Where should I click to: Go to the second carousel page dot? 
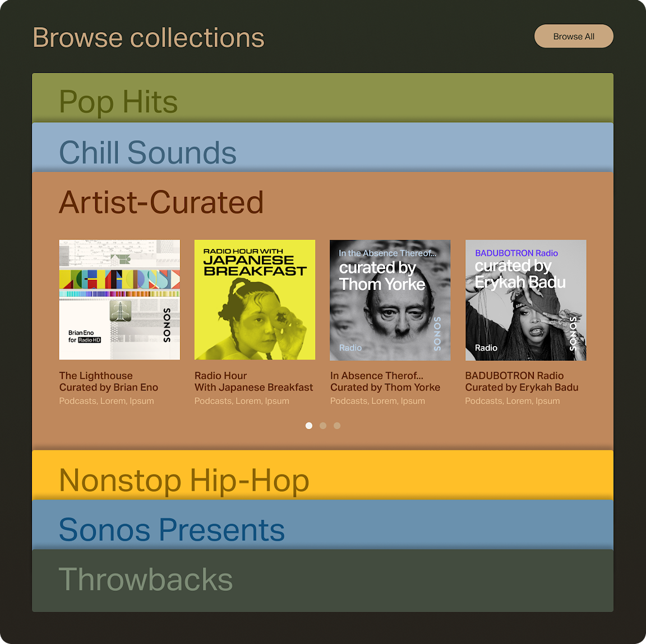coord(323,426)
